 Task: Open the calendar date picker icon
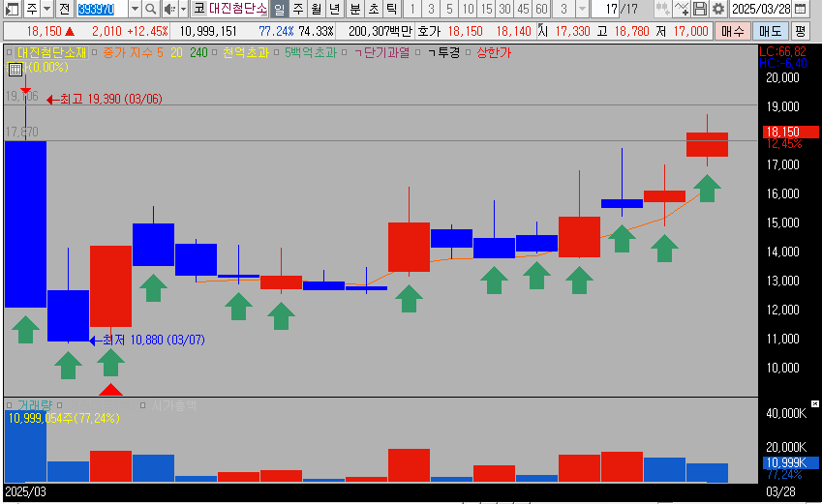[800, 9]
